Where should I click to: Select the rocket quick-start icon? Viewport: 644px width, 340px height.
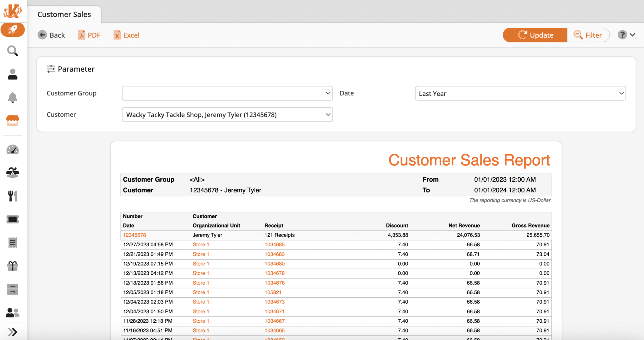pyautogui.click(x=13, y=30)
